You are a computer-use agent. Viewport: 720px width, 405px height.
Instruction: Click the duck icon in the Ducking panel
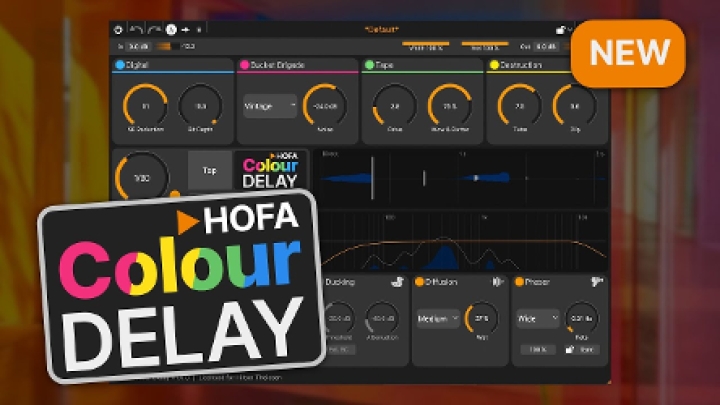click(x=397, y=281)
